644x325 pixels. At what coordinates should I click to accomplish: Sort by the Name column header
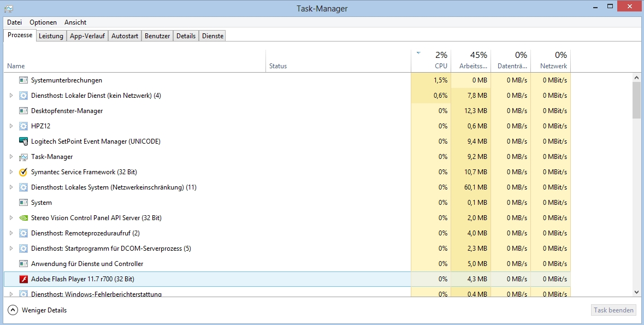(135, 61)
